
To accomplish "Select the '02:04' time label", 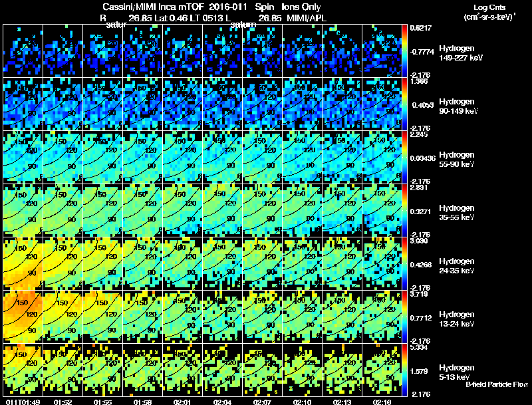I will pyautogui.click(x=223, y=402).
